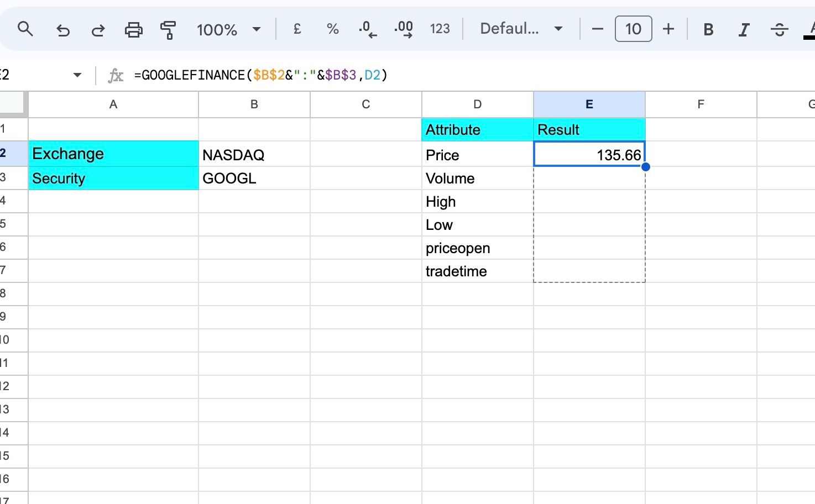Undo the last action

tap(63, 29)
